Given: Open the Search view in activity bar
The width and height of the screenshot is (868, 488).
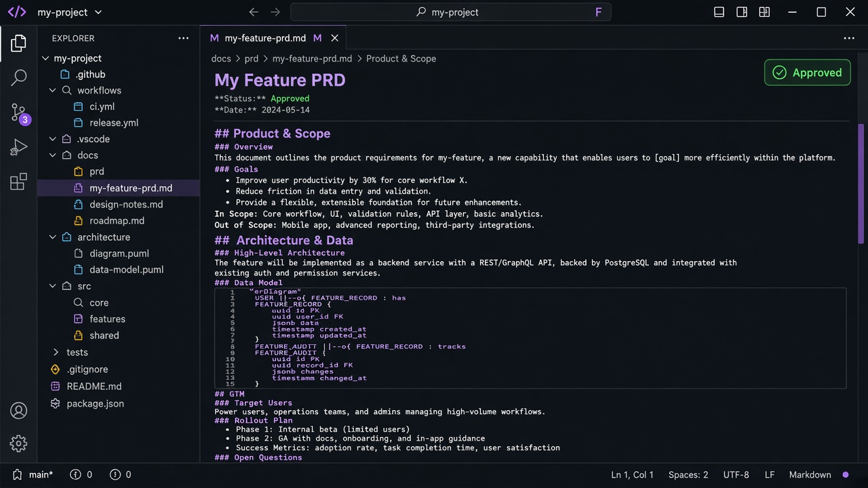Looking at the screenshot, I should point(18,77).
